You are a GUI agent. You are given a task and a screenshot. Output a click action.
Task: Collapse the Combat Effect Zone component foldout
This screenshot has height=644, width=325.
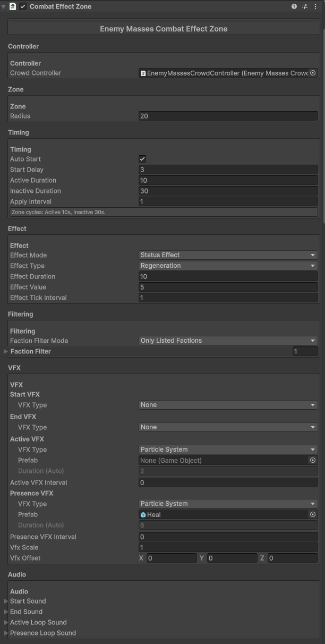[x=4, y=6]
